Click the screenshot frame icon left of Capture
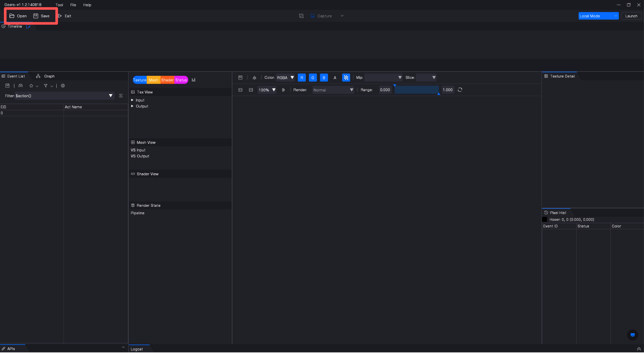This screenshot has height=353, width=644. pyautogui.click(x=301, y=16)
